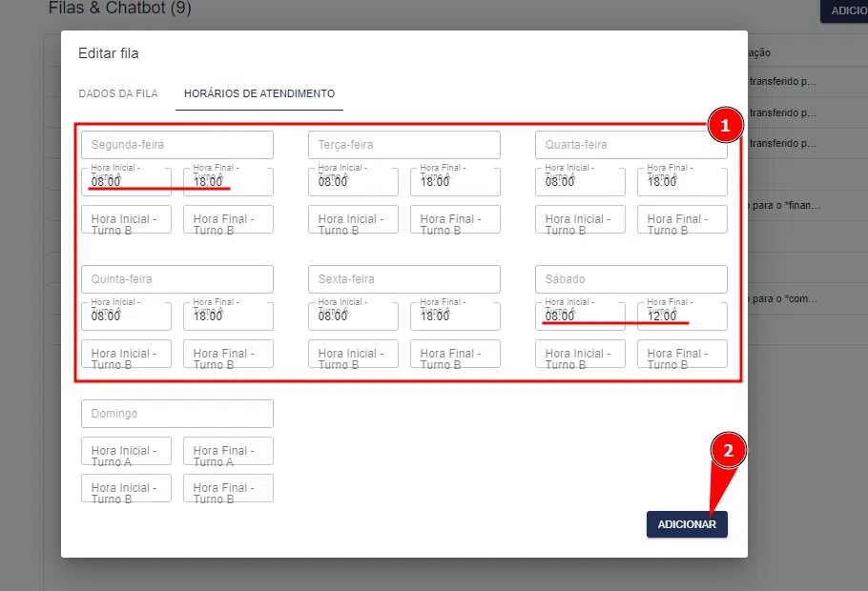Focus Sexta-feira Hora Inicial Turno B
This screenshot has height=591, width=868.
pyautogui.click(x=353, y=354)
